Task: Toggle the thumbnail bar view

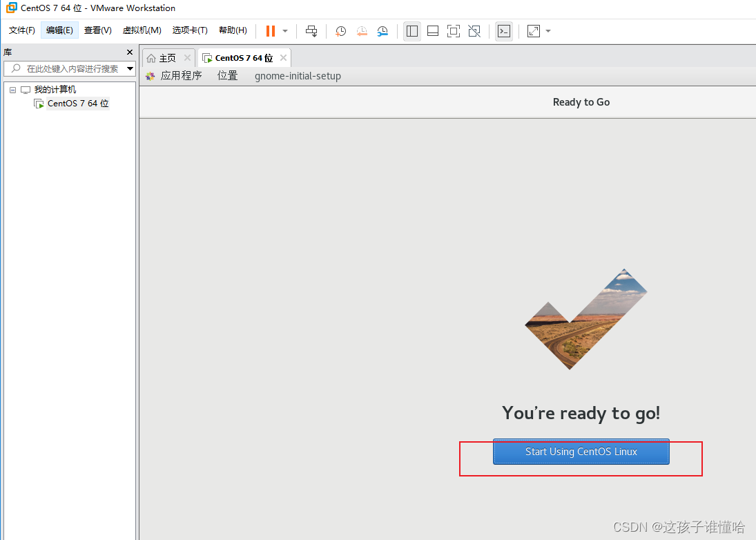Action: pyautogui.click(x=433, y=31)
